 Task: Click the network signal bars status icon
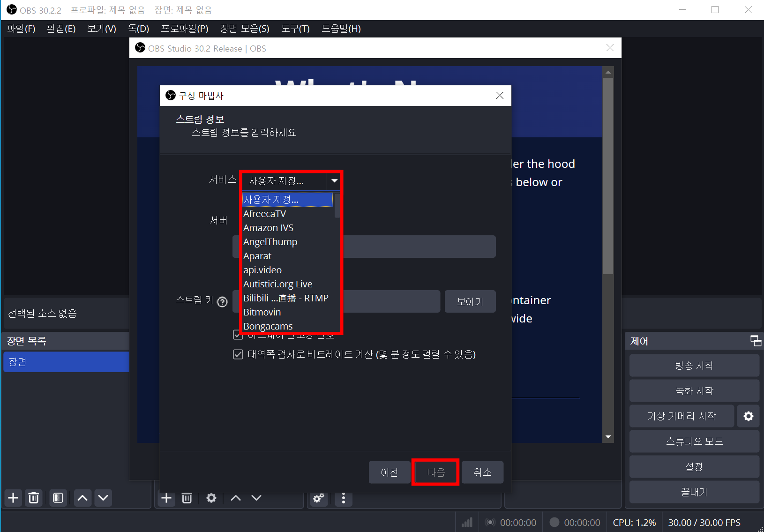pyautogui.click(x=467, y=523)
